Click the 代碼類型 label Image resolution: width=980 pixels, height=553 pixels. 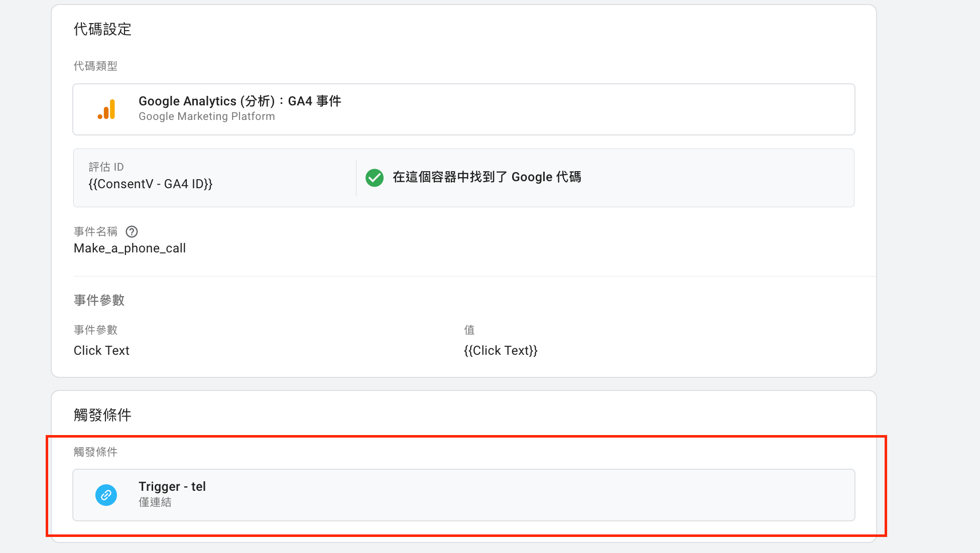95,66
